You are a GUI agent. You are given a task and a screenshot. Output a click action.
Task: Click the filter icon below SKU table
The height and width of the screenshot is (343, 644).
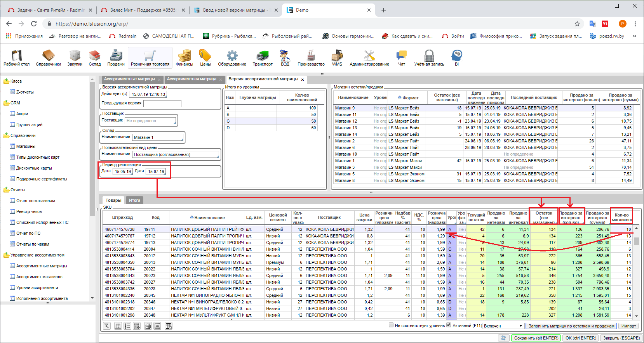coord(107,326)
